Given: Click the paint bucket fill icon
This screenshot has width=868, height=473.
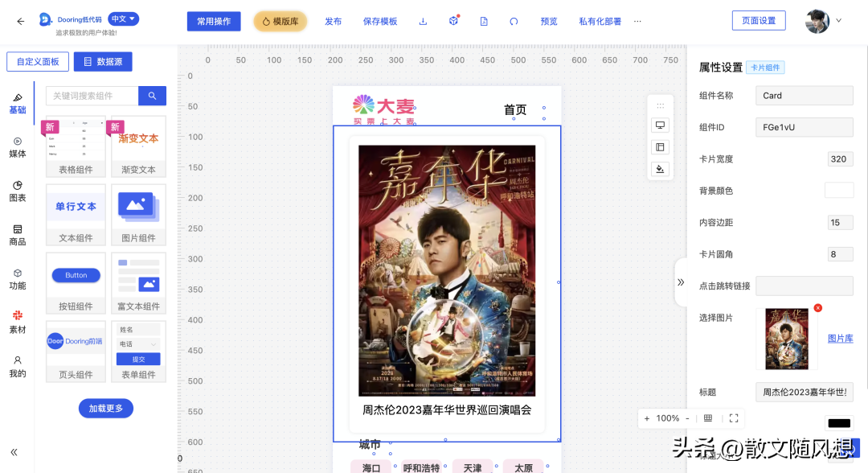Looking at the screenshot, I should tap(660, 169).
